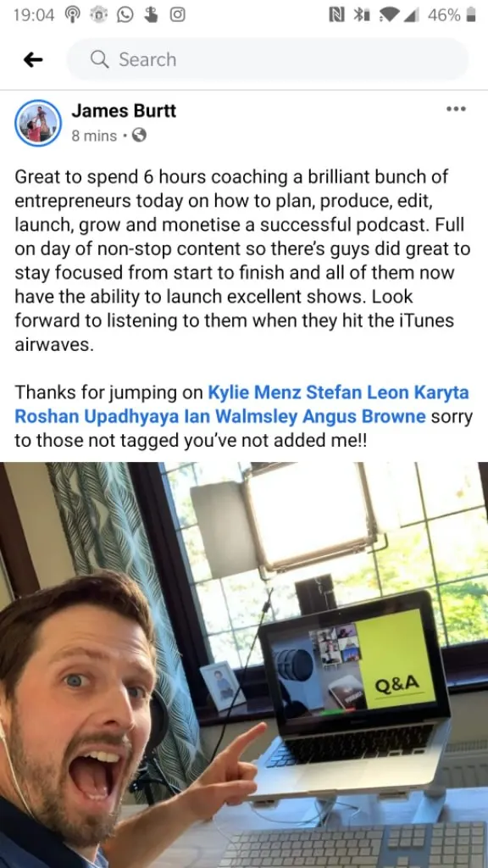Open tagged profile Roshan Upadhyaya
This screenshot has height=868, width=488.
pyautogui.click(x=97, y=416)
